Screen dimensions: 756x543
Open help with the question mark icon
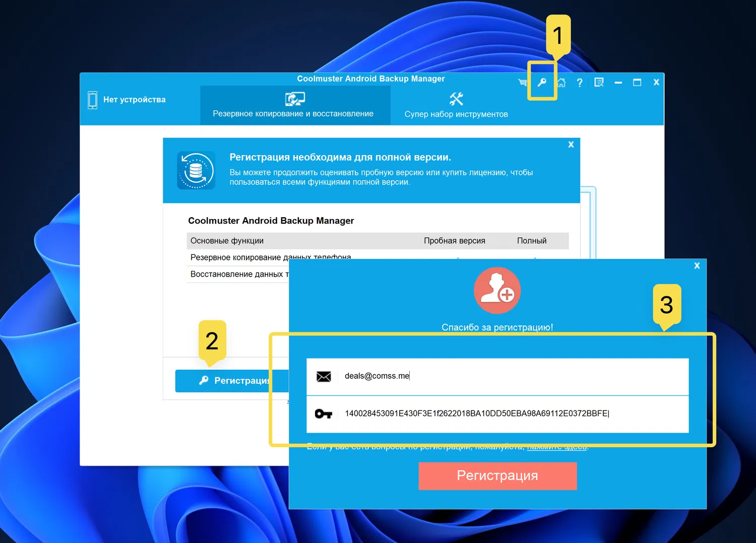click(580, 83)
